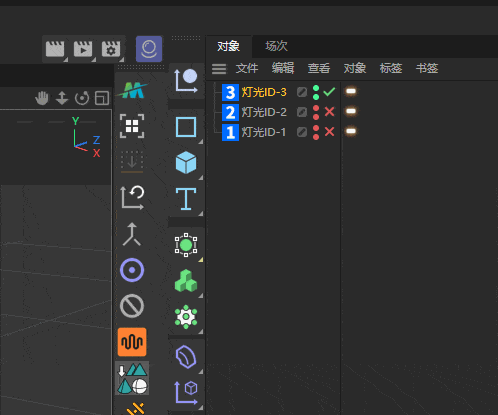
Task: Click the place-on-surface down arrow icon
Action: 132,162
